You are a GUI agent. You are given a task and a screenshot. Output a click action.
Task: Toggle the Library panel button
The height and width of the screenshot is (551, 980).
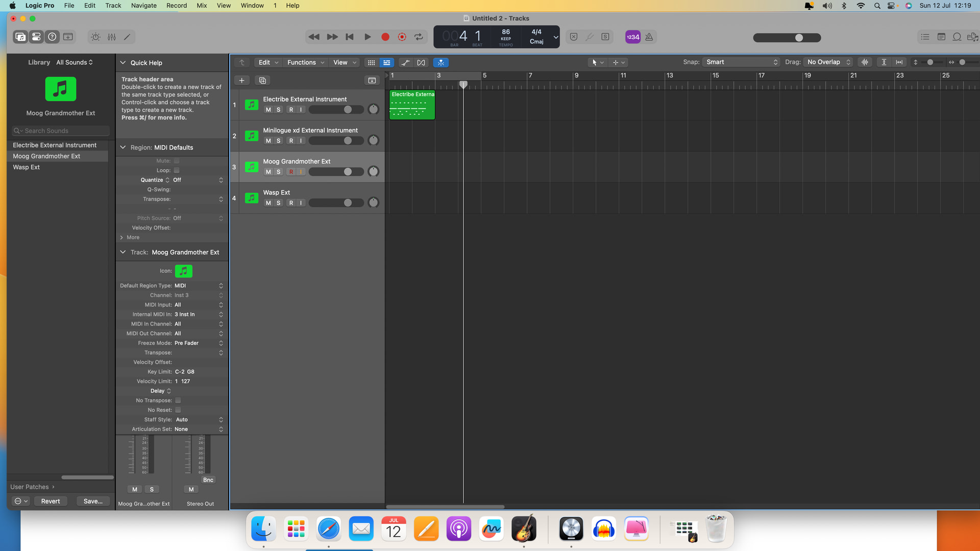coord(20,37)
